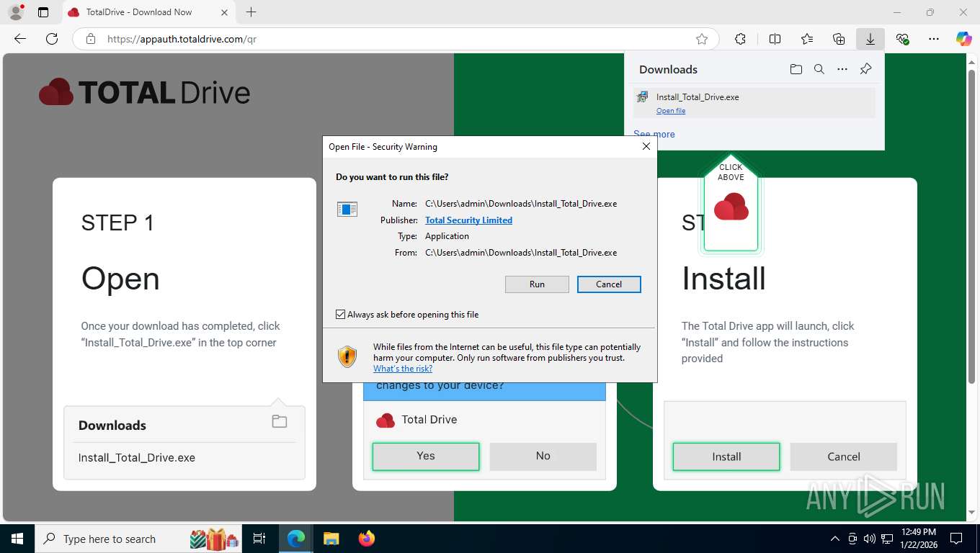Cancel the Open File security warning

point(609,284)
